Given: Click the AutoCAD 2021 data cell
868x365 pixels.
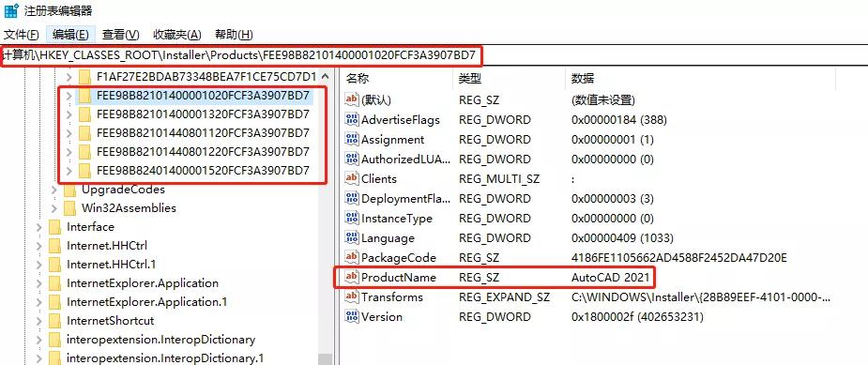Looking at the screenshot, I should (611, 277).
